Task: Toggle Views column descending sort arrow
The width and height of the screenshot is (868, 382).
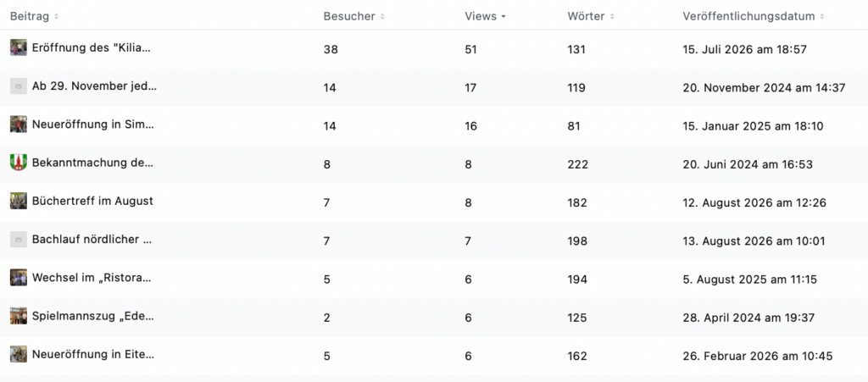Action: [504, 17]
